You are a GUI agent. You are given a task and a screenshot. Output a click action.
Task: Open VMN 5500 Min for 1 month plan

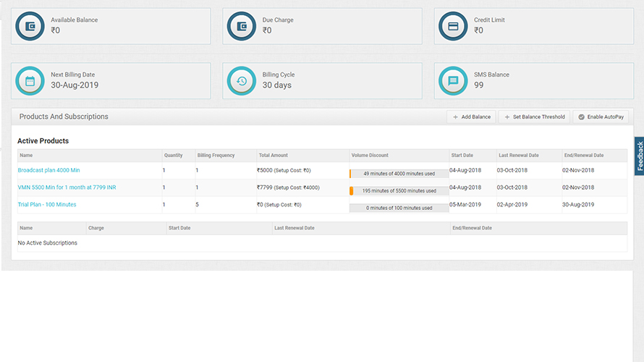tap(67, 188)
